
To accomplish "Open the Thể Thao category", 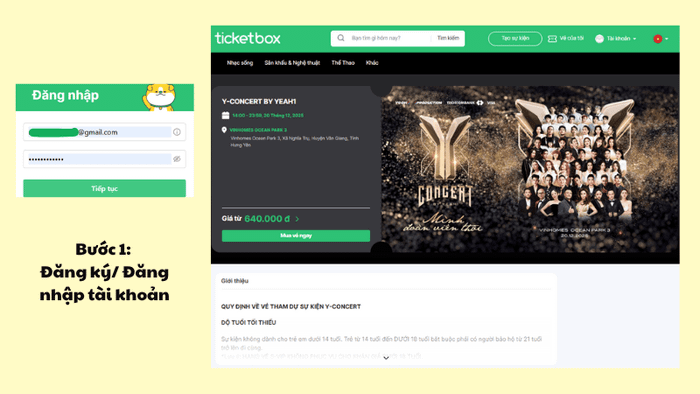I will click(x=343, y=63).
